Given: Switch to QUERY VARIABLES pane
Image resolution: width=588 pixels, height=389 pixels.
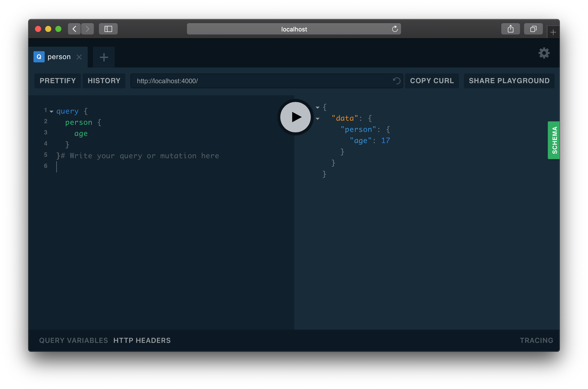Looking at the screenshot, I should click(x=74, y=340).
